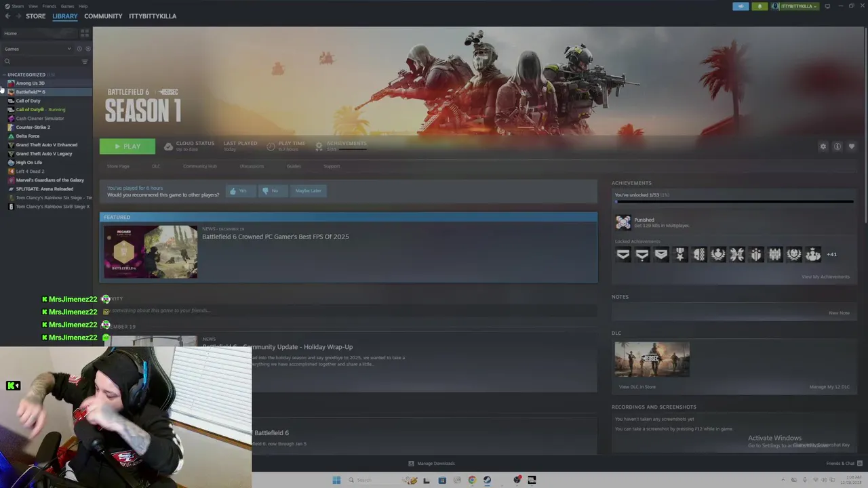Go to the STORE tab
The image size is (868, 488).
pyautogui.click(x=36, y=16)
